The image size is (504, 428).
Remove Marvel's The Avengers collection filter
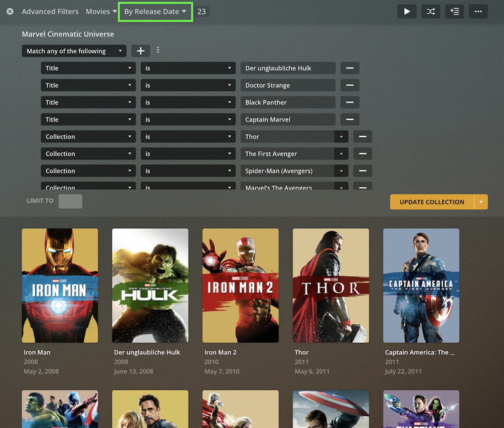[363, 186]
